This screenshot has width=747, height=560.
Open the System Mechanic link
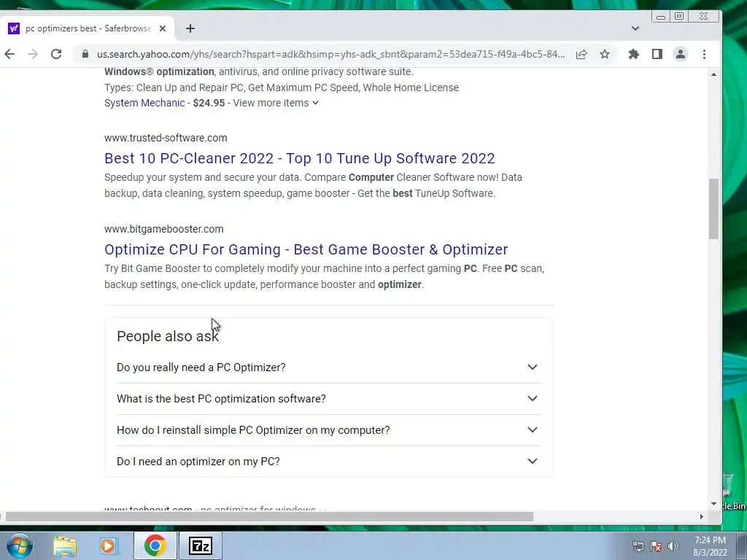pos(144,103)
